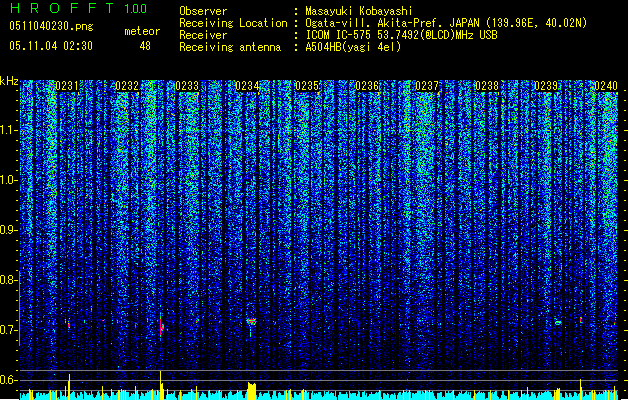
Task: Click the 0235 time marker
Action: 307,86
